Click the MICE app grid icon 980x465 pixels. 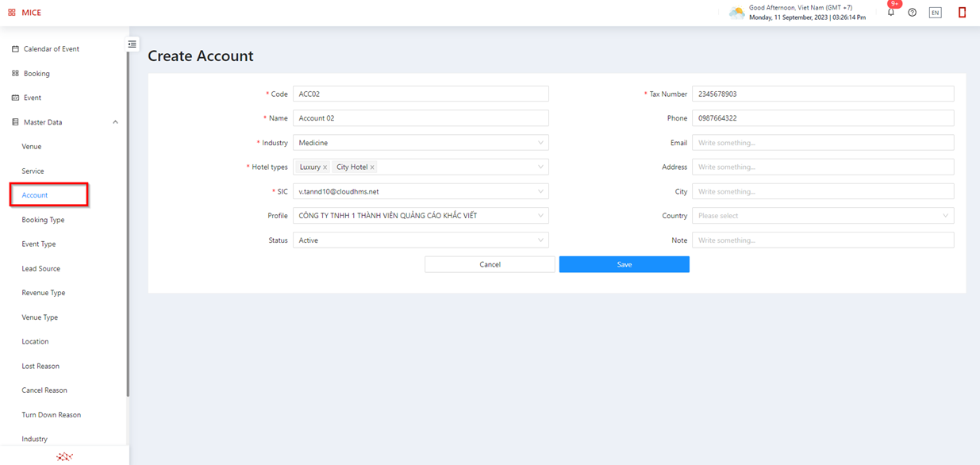pos(12,13)
